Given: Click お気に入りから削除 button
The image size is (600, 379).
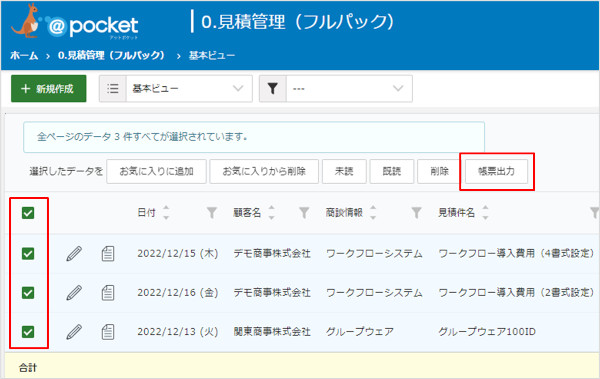Looking at the screenshot, I should pos(264,172).
